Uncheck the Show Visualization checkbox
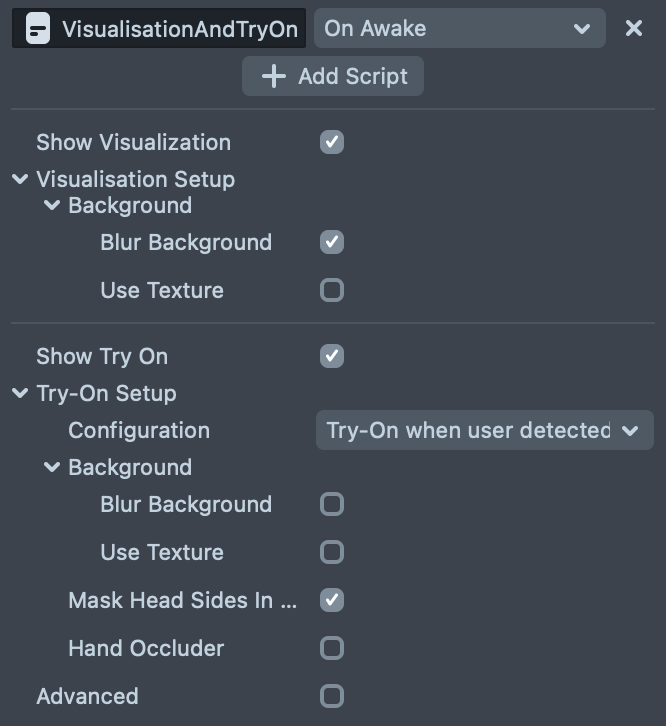Screen dimensions: 666x726 coord(332,142)
